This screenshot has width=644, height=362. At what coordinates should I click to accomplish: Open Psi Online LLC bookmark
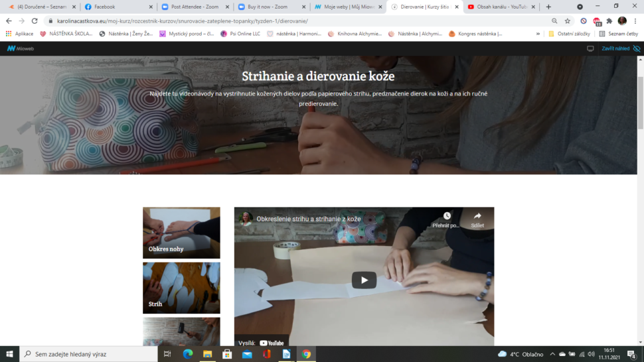pos(240,34)
